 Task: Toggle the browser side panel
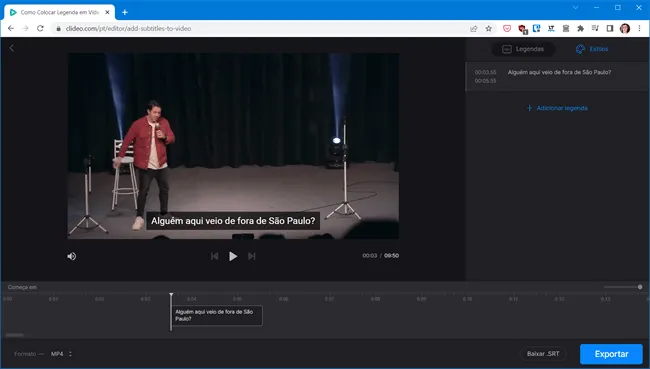pyautogui.click(x=610, y=29)
